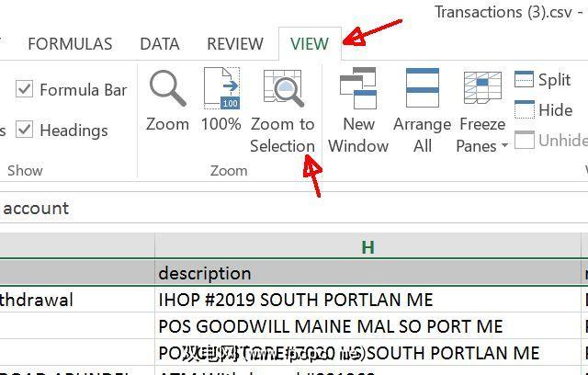The image size is (588, 375).
Task: Click the greyed-out Unhide window button
Action: pos(551,141)
